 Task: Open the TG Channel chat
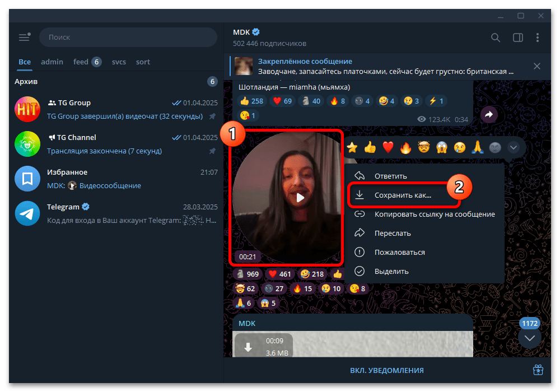116,144
